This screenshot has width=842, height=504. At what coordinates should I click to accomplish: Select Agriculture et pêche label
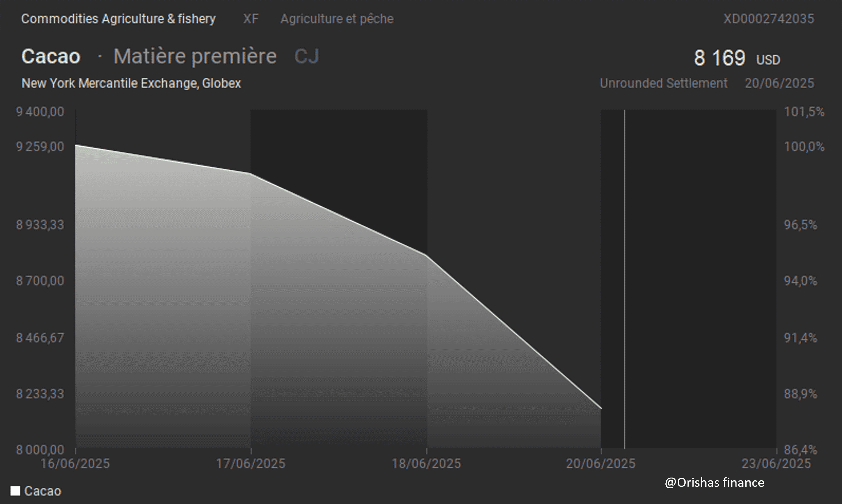click(337, 19)
